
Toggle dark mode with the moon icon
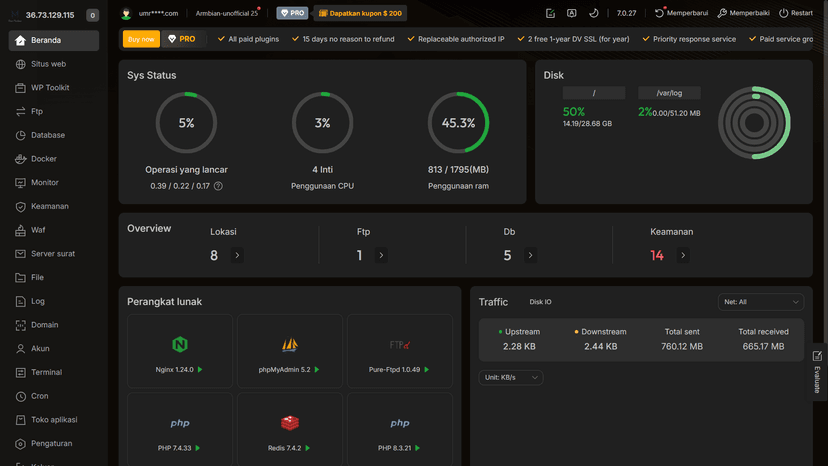click(593, 14)
